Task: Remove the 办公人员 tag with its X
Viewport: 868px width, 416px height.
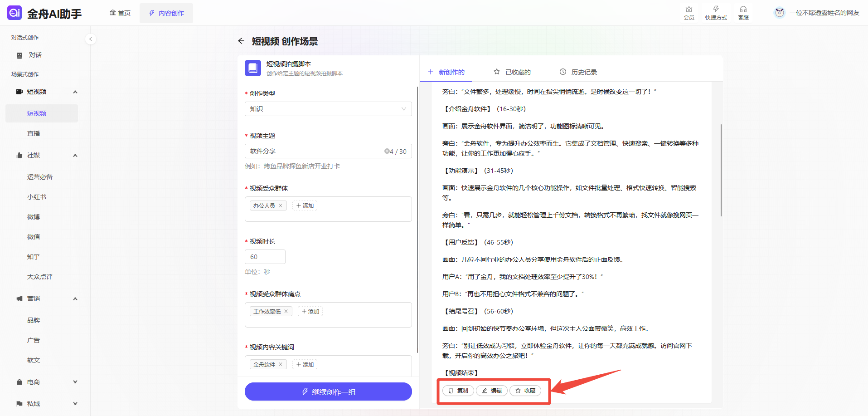Action: pos(281,206)
